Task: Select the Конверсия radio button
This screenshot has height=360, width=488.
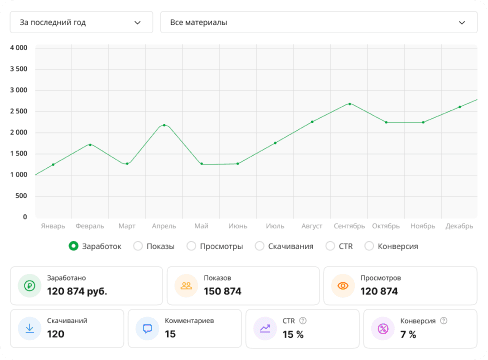Action: (369, 246)
